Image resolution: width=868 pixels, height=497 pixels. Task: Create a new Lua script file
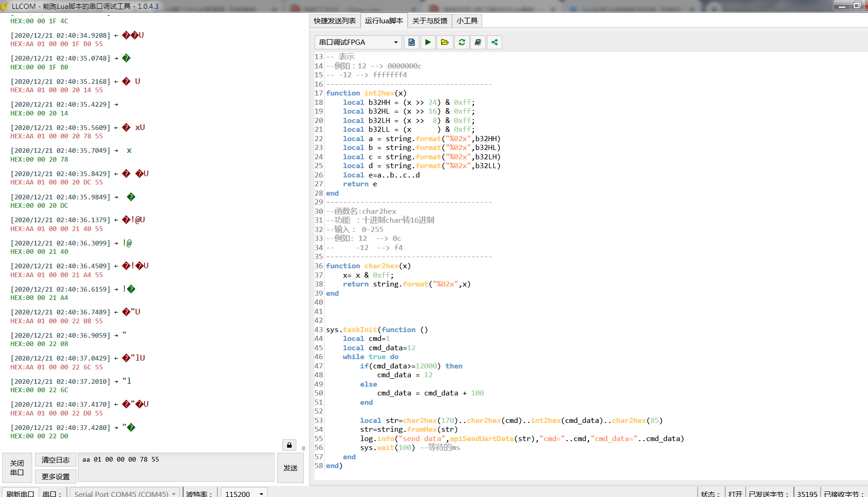(411, 42)
